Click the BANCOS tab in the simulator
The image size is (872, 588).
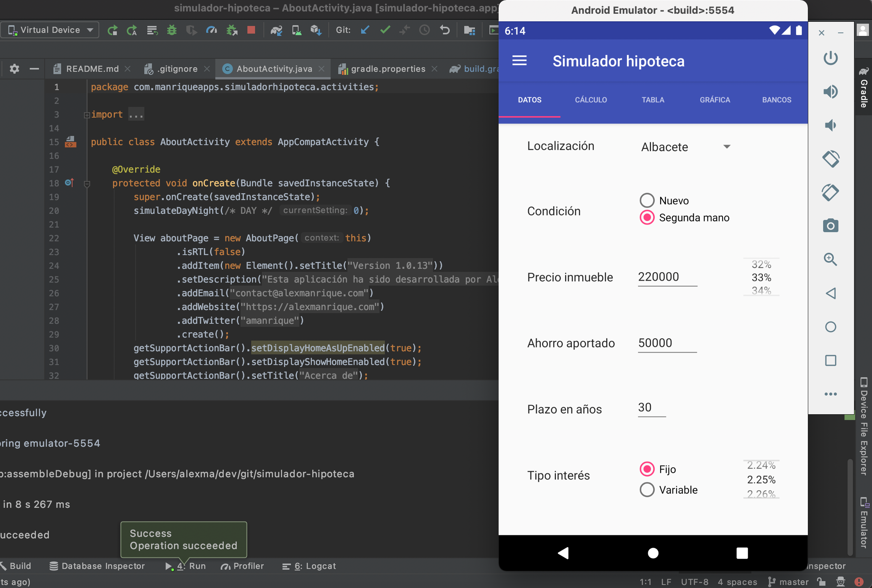[776, 99]
